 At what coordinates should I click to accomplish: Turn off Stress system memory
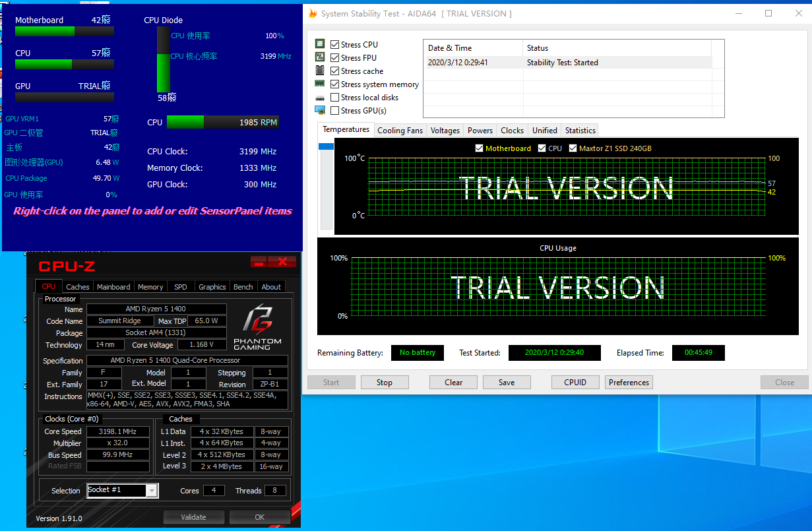(335, 84)
